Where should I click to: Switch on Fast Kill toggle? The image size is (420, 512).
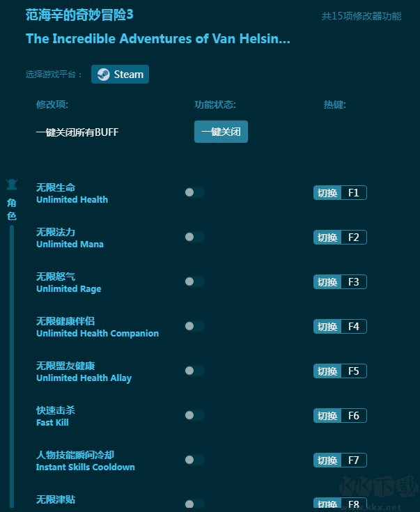(194, 415)
